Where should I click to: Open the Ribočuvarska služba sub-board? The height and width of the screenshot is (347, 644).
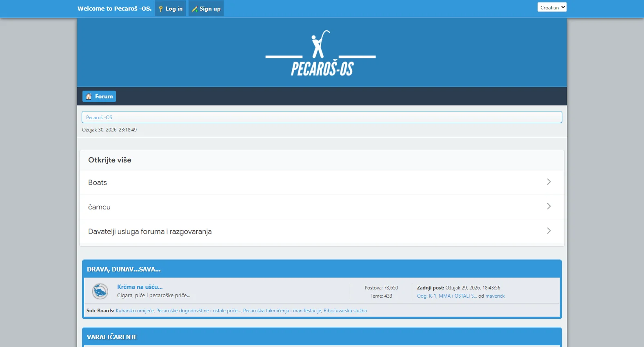click(345, 311)
